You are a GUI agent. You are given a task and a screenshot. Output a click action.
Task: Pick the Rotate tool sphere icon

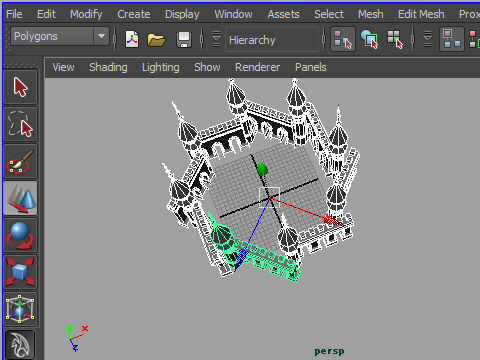click(x=20, y=235)
